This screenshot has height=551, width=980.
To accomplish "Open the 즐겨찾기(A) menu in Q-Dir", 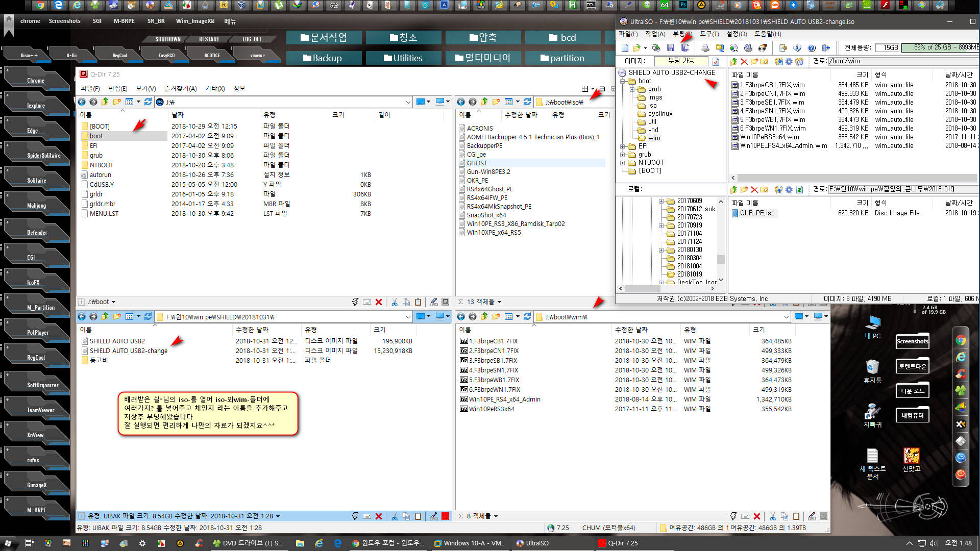I will [x=181, y=88].
